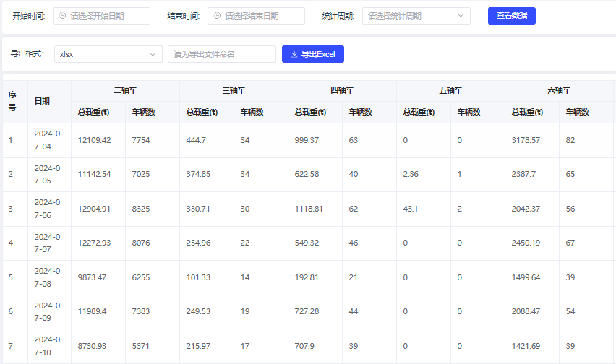The width and height of the screenshot is (616, 364).
Task: Click the 五轴车 column group header
Action: 450,91
